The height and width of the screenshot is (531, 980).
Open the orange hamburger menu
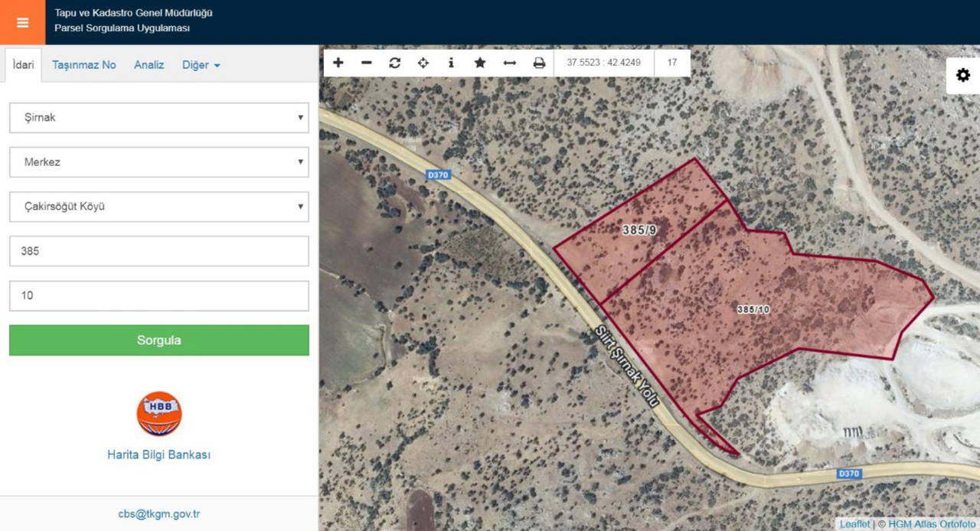click(22, 22)
